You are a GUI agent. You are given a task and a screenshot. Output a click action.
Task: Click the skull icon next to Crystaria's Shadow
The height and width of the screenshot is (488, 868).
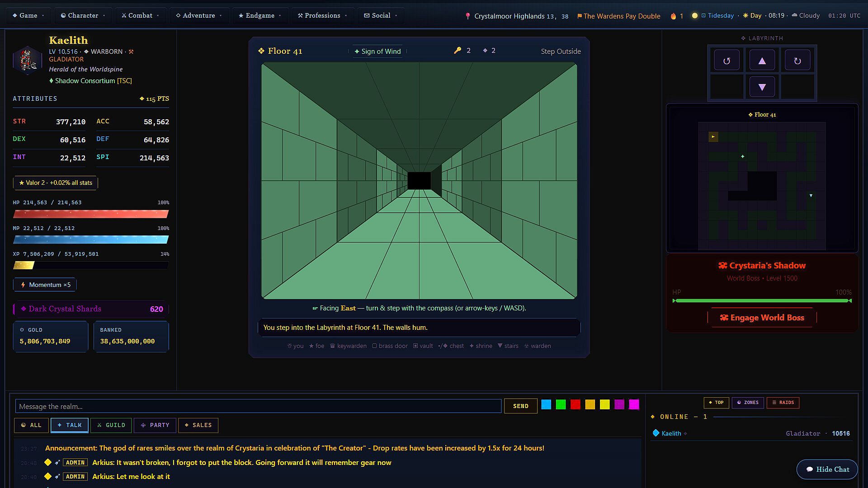(x=722, y=266)
